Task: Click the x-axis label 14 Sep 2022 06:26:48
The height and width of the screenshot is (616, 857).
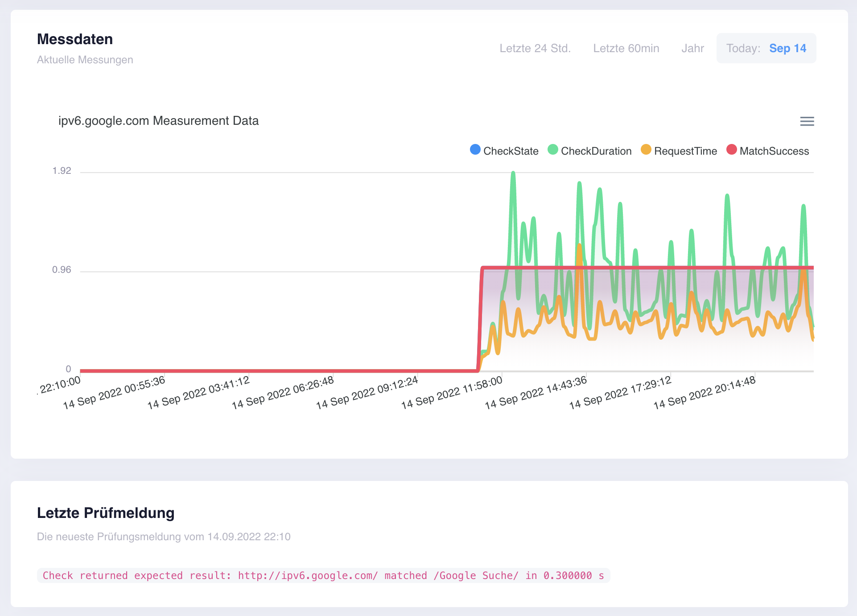Action: [x=283, y=392]
